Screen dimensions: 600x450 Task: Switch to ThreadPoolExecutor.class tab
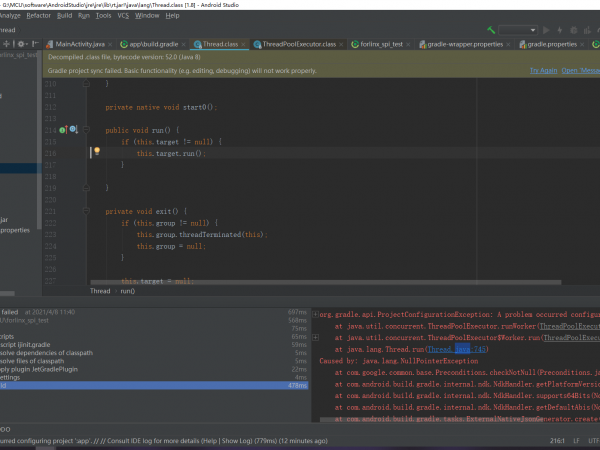[299, 45]
